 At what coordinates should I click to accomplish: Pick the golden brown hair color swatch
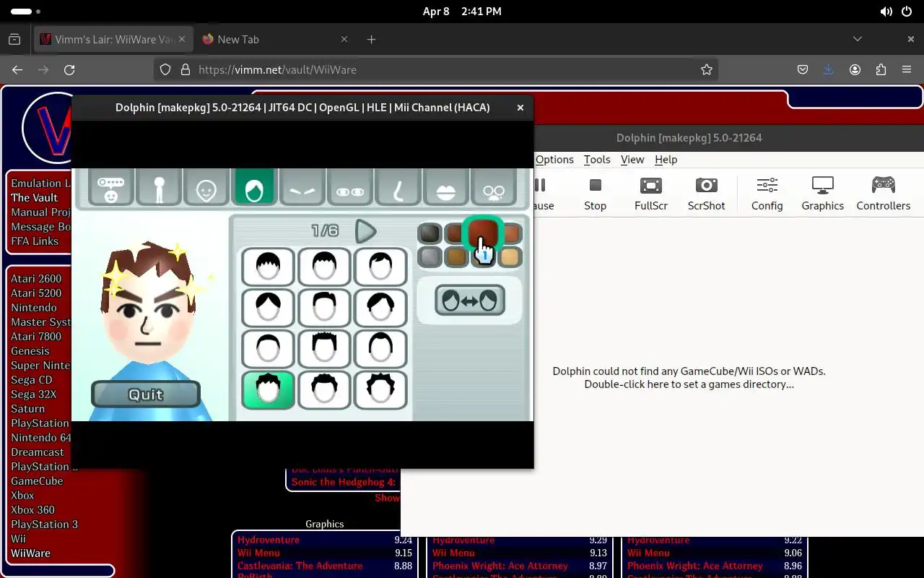[456, 256]
